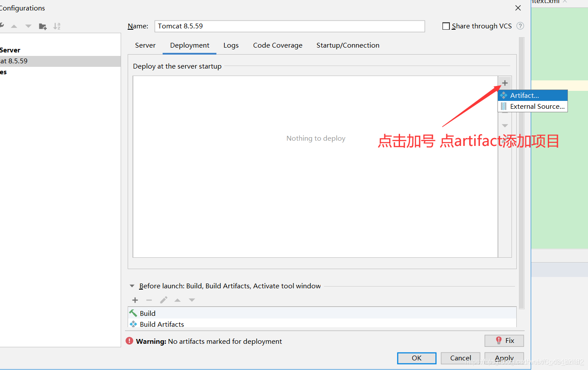588x370 pixels.
Task: Close the xml editor tab in the background window
Action: [x=565, y=2]
